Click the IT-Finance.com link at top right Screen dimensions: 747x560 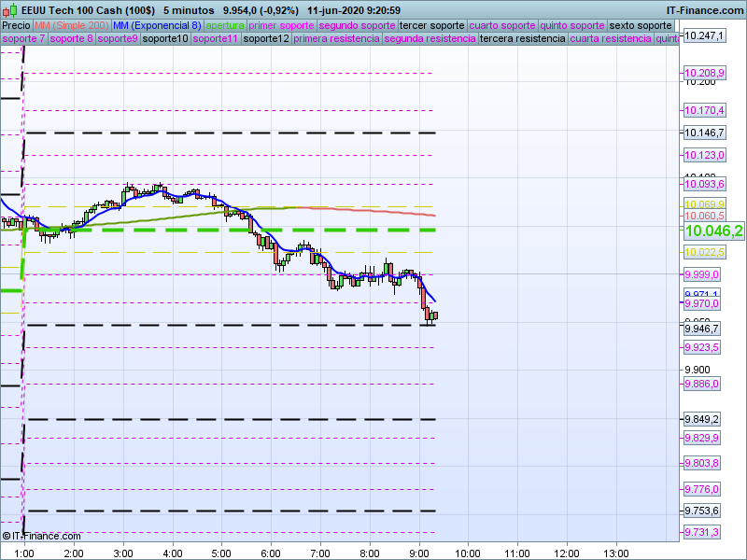point(705,10)
